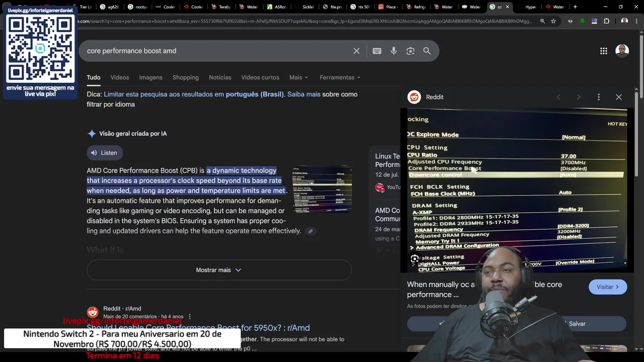Go to previous image in preview panel
This screenshot has width=644, height=362.
point(558,97)
